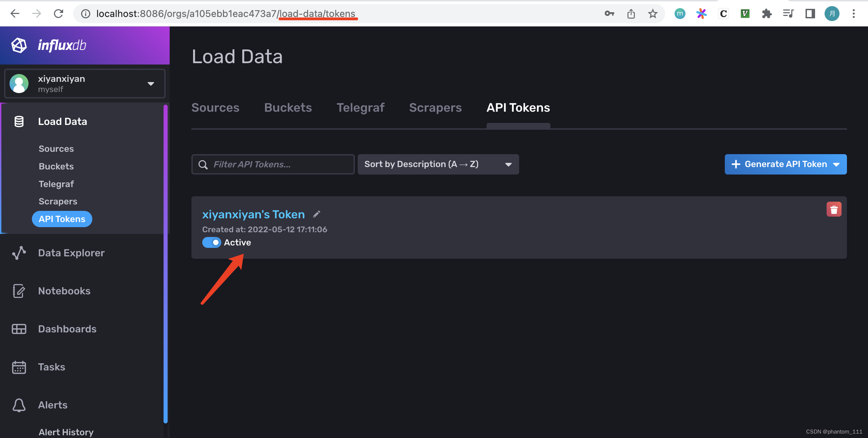Image resolution: width=868 pixels, height=438 pixels.
Task: Edit the token name with the pencil icon
Action: click(x=317, y=214)
